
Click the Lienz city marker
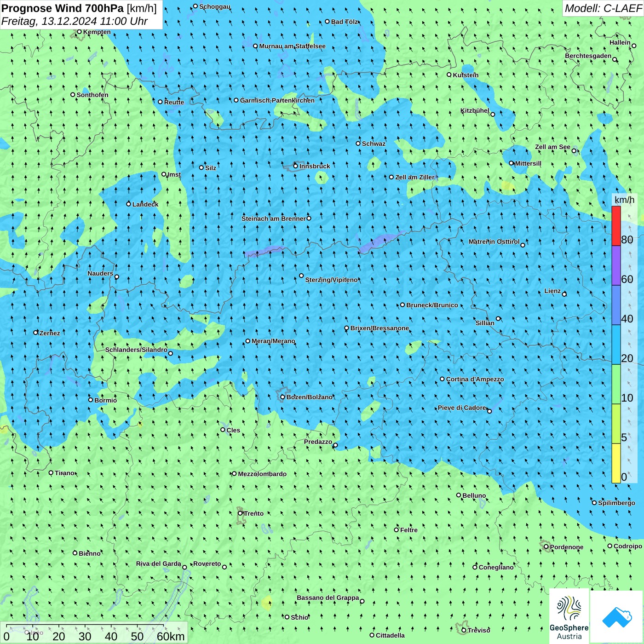[564, 294]
